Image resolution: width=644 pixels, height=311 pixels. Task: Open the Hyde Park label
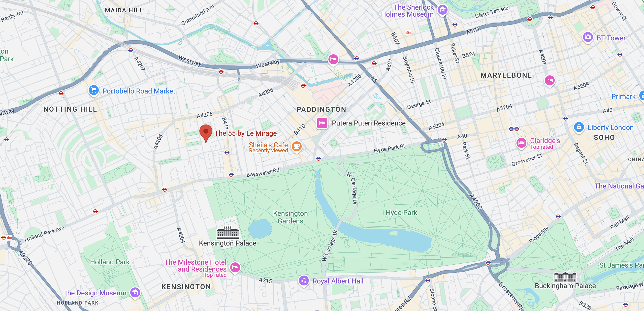point(401,213)
